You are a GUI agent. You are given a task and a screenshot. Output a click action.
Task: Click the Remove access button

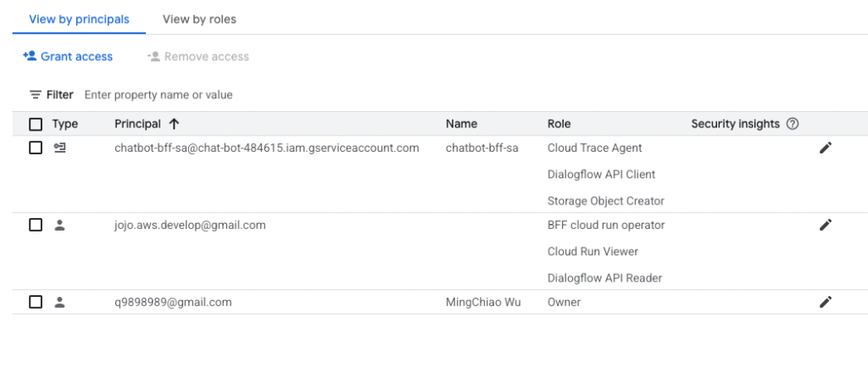coord(198,57)
